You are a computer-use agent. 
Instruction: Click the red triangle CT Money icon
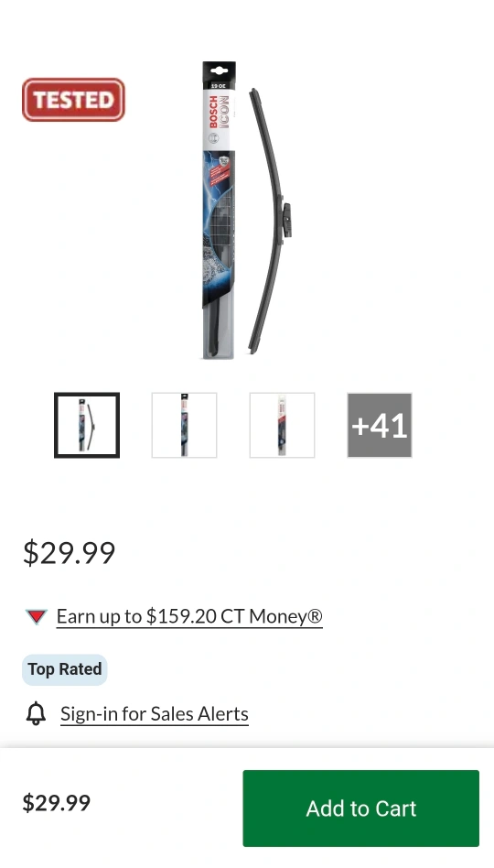pyautogui.click(x=37, y=616)
